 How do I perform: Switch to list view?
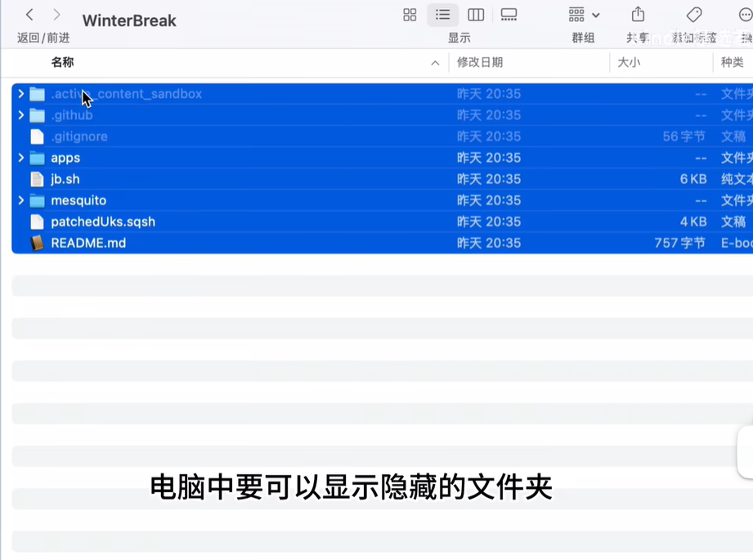coord(442,15)
